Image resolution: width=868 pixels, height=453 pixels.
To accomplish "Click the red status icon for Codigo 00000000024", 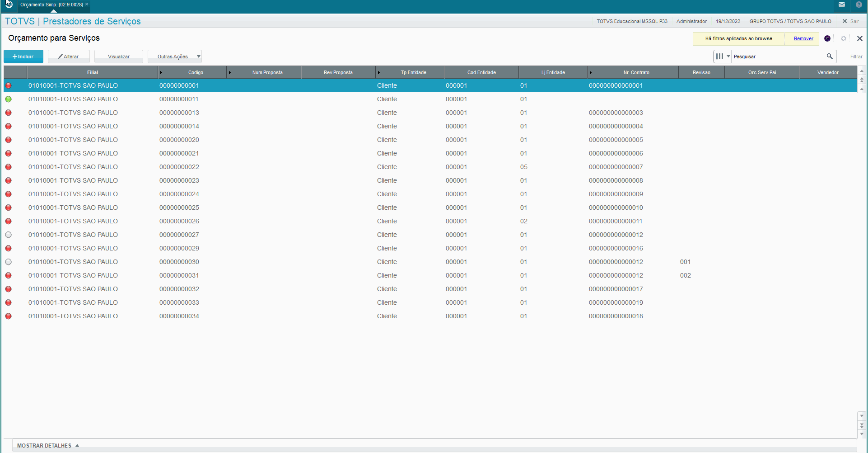I will 9,194.
